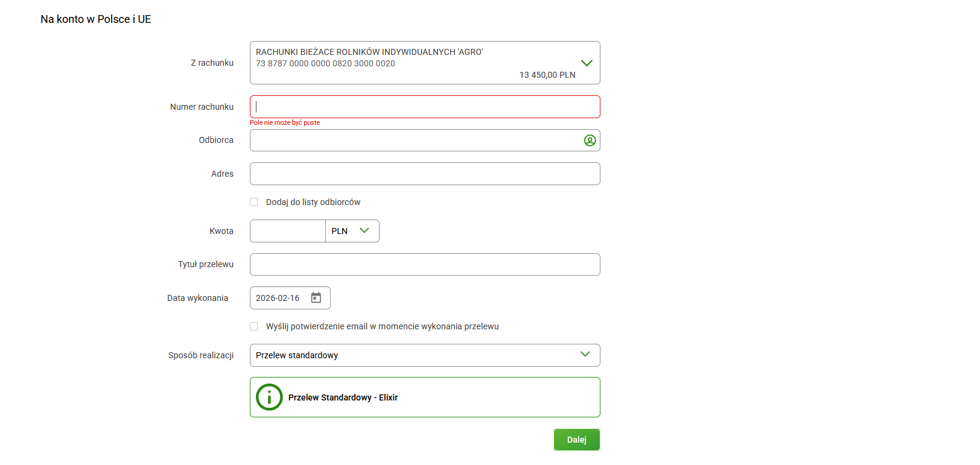Focus the Kwota amount field
980x465 pixels.
click(288, 231)
